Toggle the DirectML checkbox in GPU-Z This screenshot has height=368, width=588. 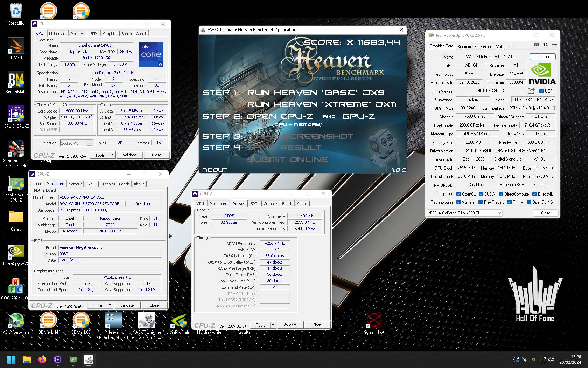coord(534,194)
